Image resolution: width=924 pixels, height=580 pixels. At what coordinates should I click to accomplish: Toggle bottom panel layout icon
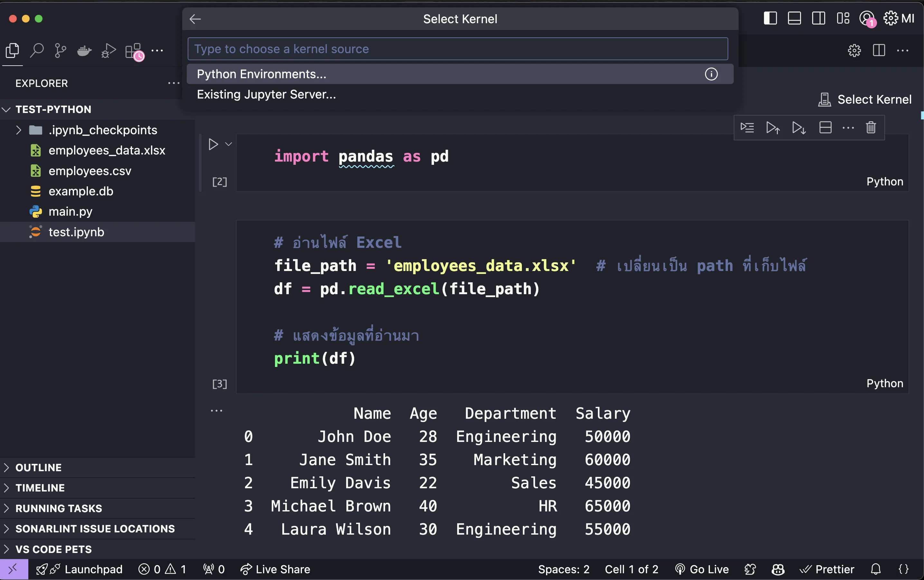click(794, 18)
